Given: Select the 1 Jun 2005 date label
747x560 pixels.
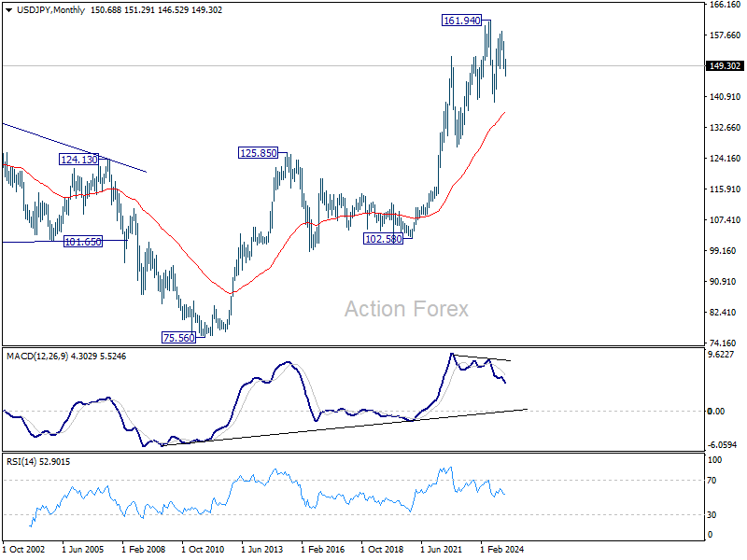Looking at the screenshot, I should (x=83, y=549).
